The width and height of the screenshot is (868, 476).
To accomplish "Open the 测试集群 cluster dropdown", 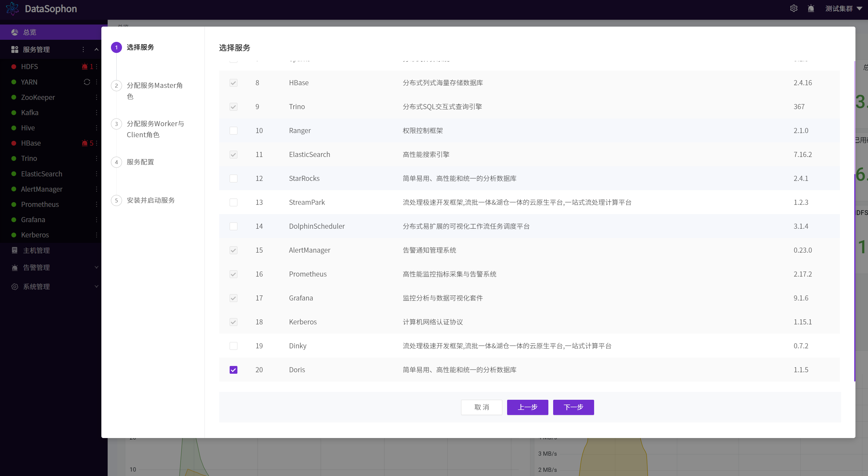I will 843,8.
